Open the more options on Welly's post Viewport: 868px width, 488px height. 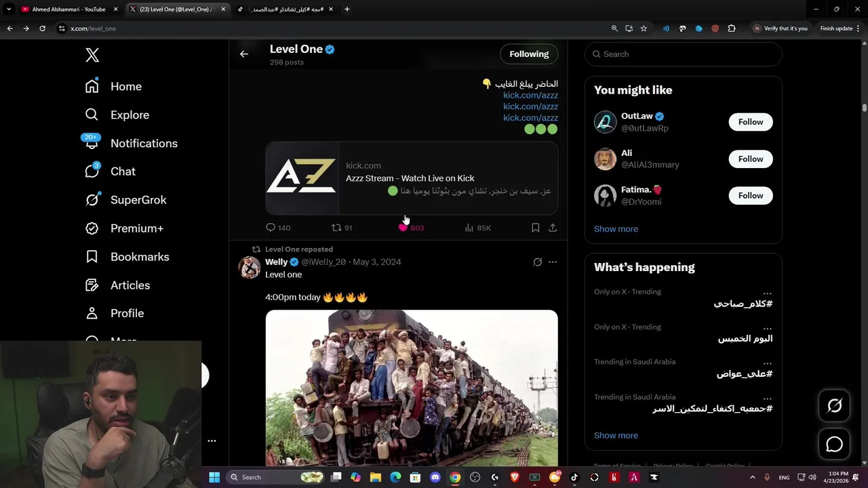pyautogui.click(x=553, y=262)
